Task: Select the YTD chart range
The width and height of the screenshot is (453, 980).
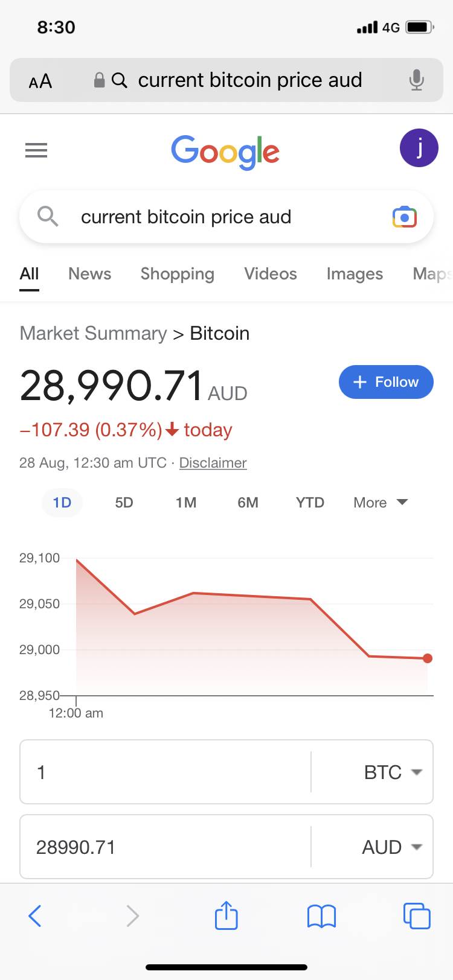Action: [x=310, y=503]
